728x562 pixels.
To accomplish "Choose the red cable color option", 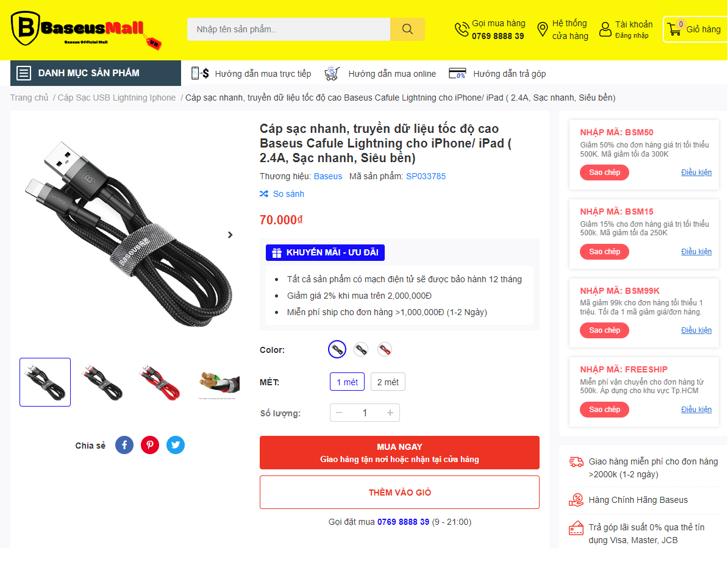I will [x=385, y=349].
